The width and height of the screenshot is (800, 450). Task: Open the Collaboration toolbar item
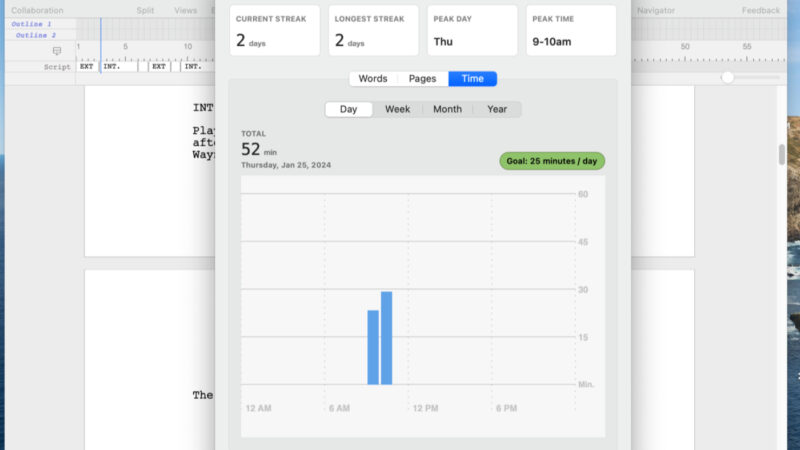tap(37, 10)
